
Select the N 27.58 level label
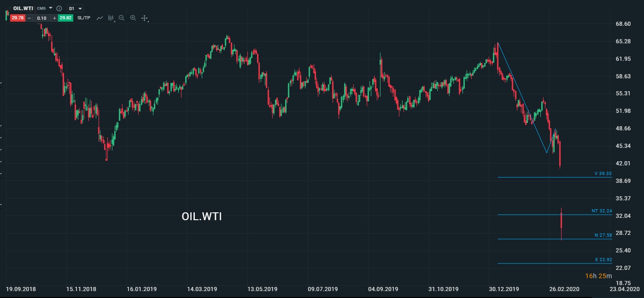coord(603,235)
